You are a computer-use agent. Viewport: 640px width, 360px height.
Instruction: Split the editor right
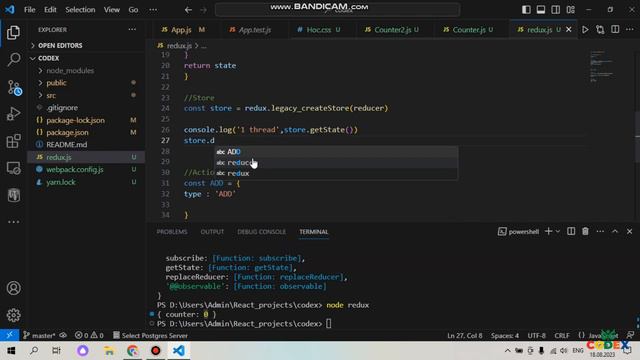pyautogui.click(x=615, y=30)
